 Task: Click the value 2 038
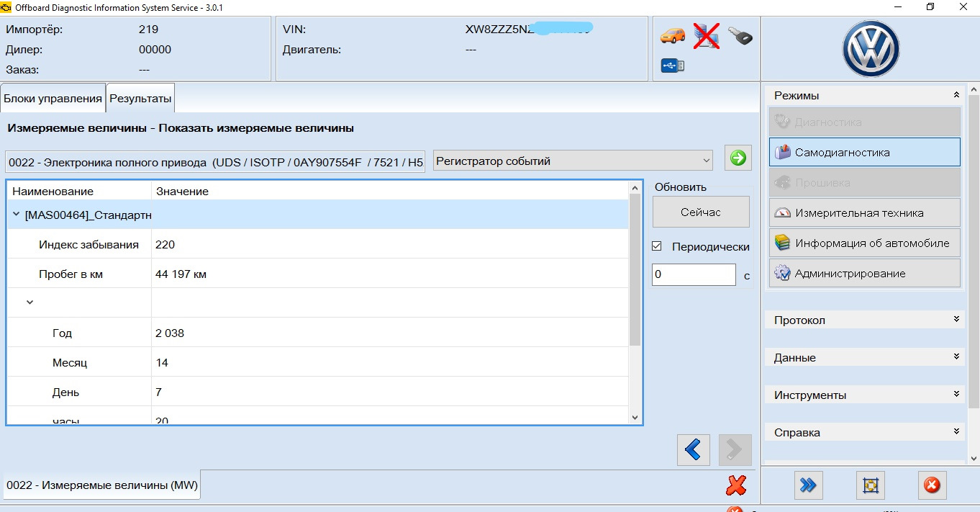[170, 333]
